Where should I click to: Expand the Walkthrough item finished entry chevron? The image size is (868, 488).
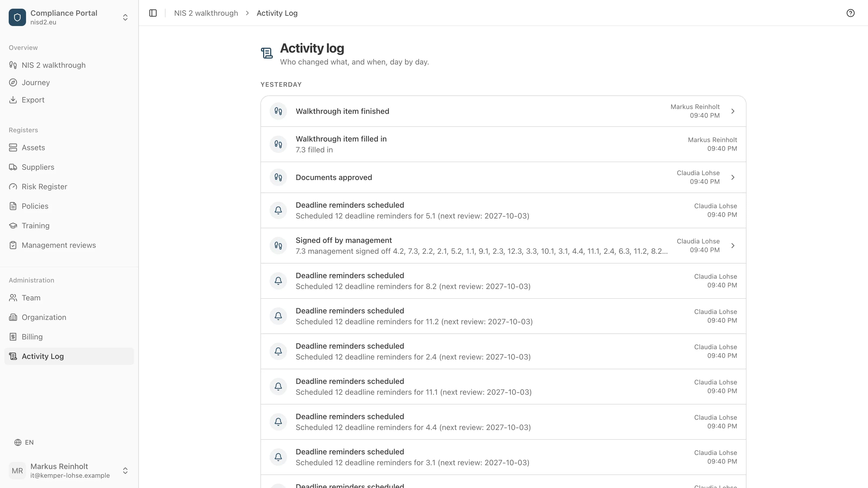(x=733, y=111)
